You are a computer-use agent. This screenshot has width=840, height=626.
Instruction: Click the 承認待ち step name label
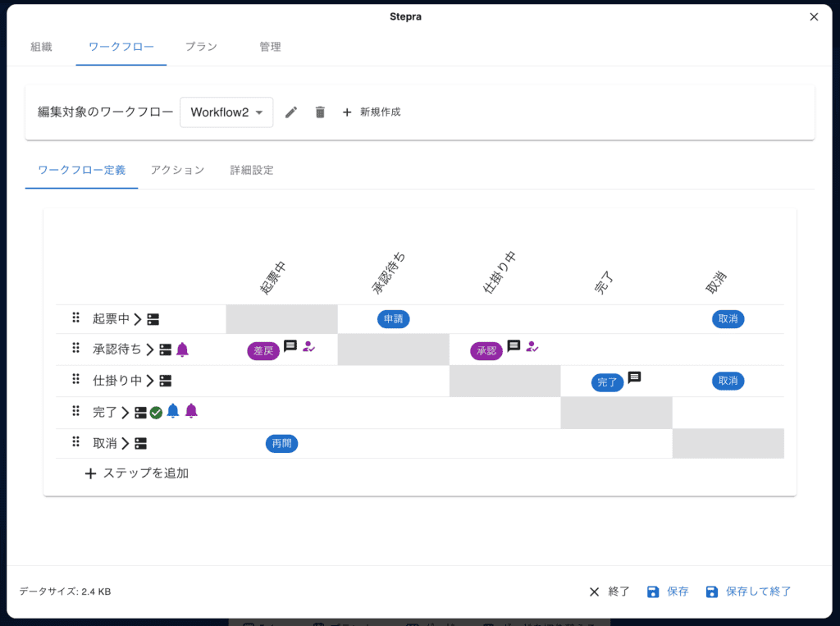tap(116, 350)
